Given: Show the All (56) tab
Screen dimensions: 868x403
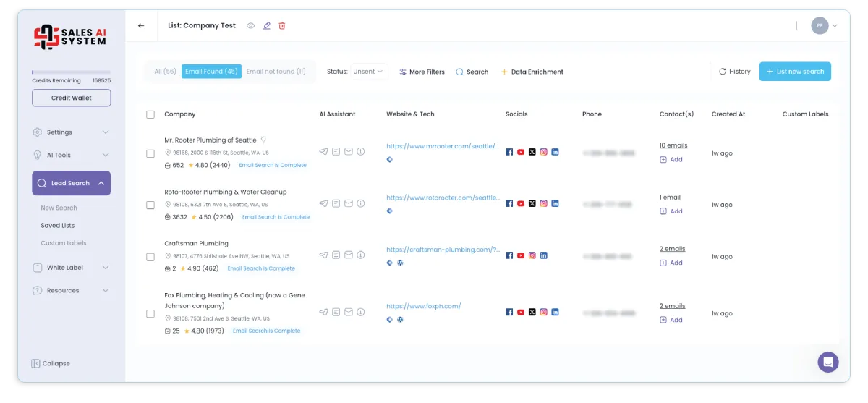Looking at the screenshot, I should 165,72.
